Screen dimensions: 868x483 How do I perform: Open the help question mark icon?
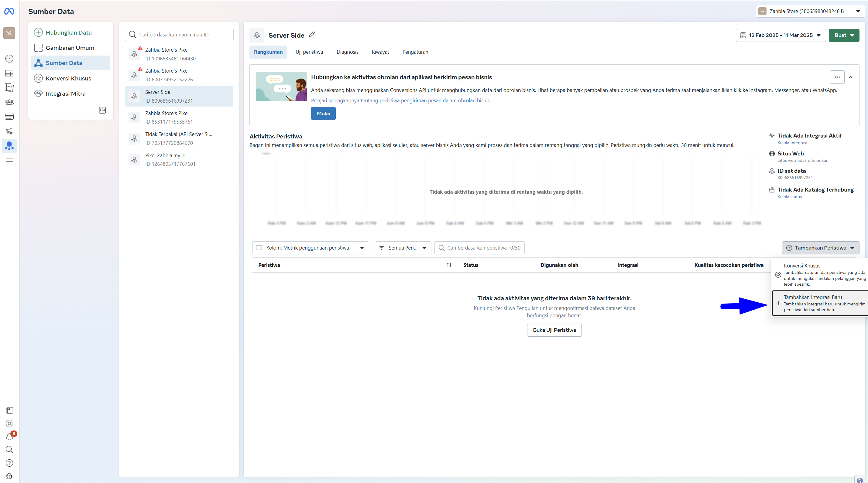click(x=9, y=463)
